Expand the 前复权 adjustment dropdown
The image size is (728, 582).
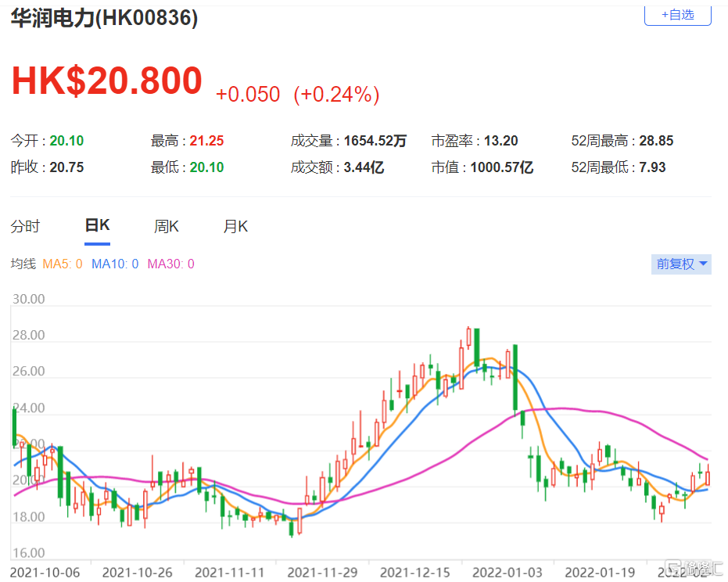(x=681, y=264)
